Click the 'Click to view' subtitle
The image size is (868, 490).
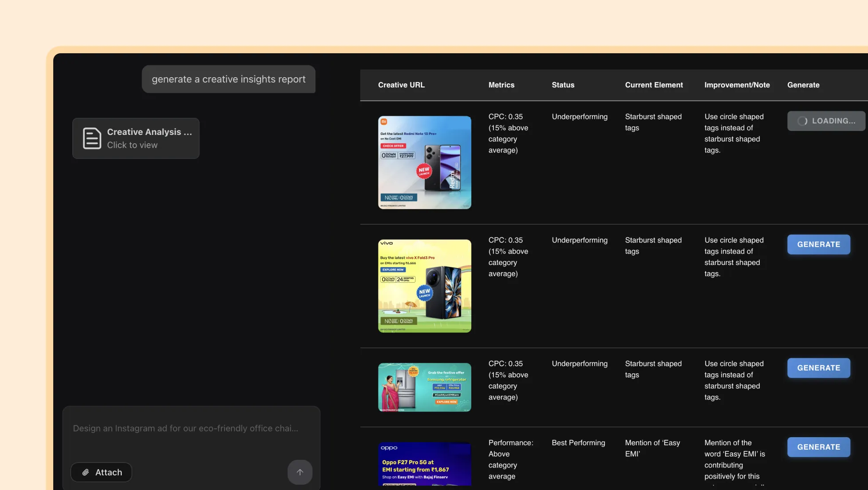[132, 145]
